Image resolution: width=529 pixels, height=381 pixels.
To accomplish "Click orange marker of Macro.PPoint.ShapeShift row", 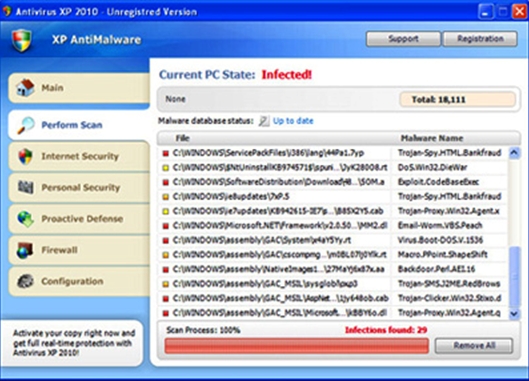I will (165, 255).
